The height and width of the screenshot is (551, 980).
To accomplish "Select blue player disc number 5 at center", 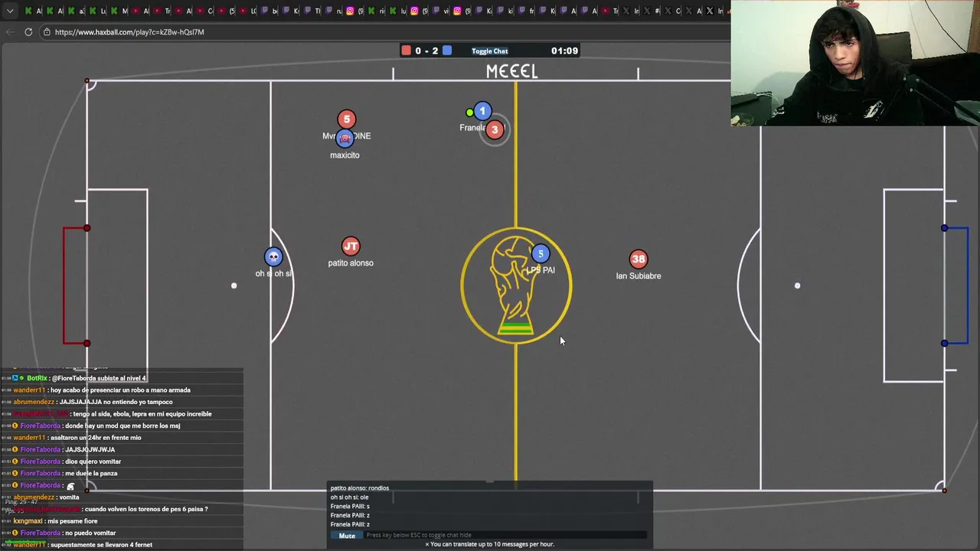I will [x=541, y=253].
